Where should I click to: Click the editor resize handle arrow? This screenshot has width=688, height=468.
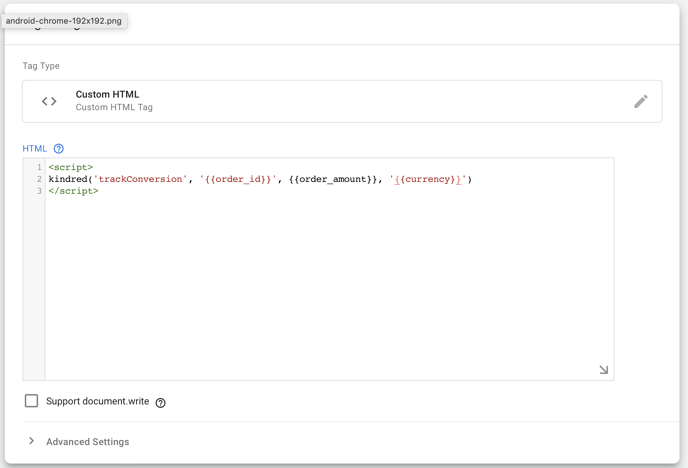603,370
